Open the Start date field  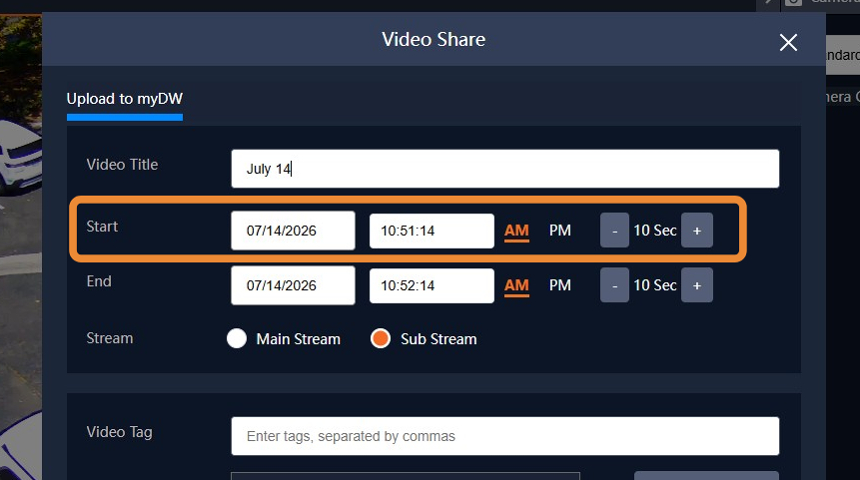pyautogui.click(x=293, y=230)
